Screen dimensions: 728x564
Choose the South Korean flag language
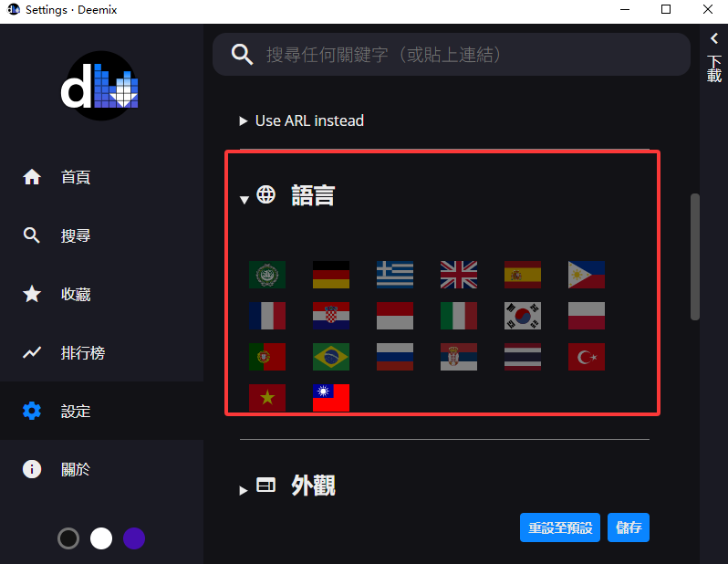(x=523, y=316)
